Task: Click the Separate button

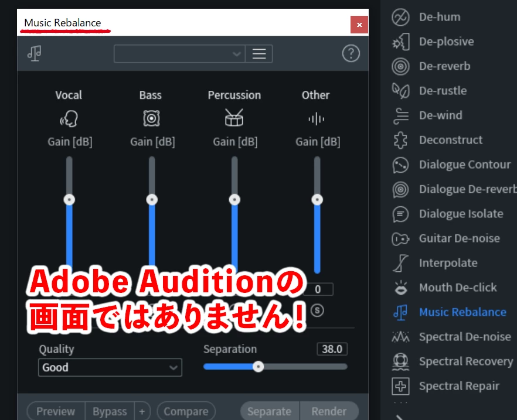Action: [x=270, y=411]
